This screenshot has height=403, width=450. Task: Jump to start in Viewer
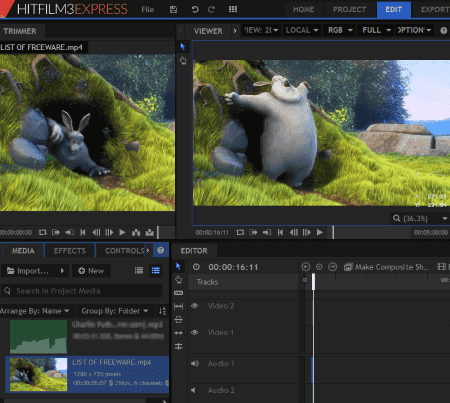click(280, 232)
